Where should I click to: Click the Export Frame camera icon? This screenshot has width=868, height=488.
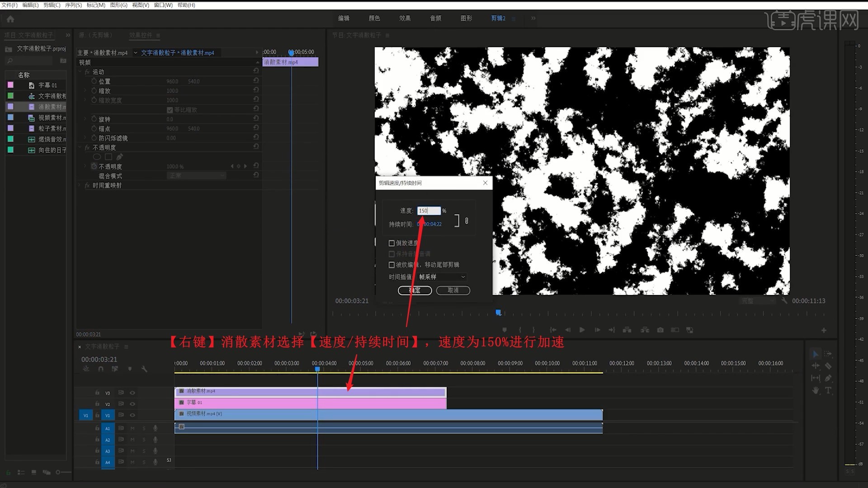pos(660,330)
